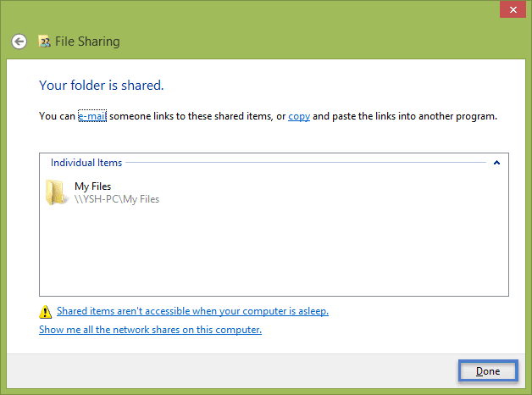Click the File Sharing people icon
The image size is (532, 395).
point(44,42)
